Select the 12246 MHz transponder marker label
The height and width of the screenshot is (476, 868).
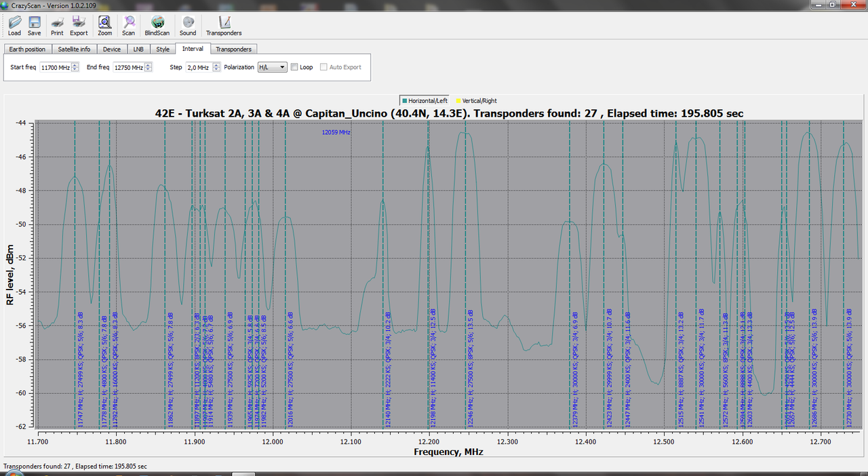click(x=470, y=367)
